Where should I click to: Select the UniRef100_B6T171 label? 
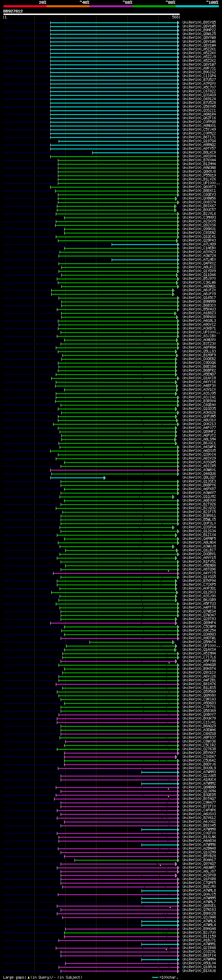click(x=199, y=137)
